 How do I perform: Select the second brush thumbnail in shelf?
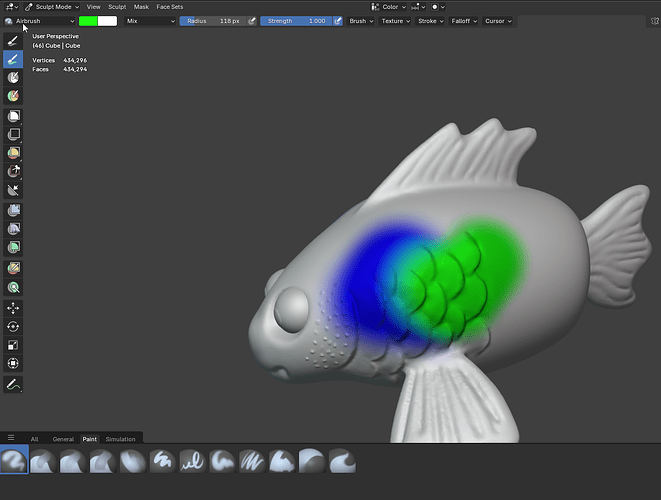(43, 460)
